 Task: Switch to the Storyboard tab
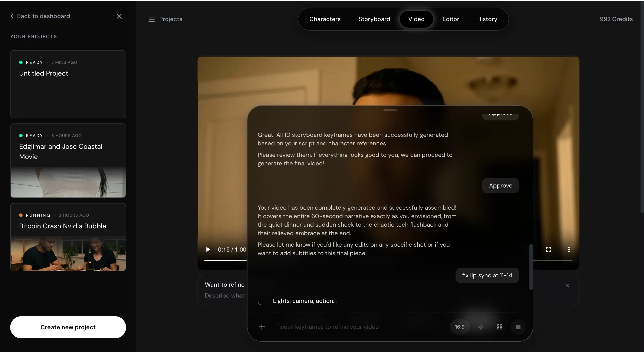[374, 19]
